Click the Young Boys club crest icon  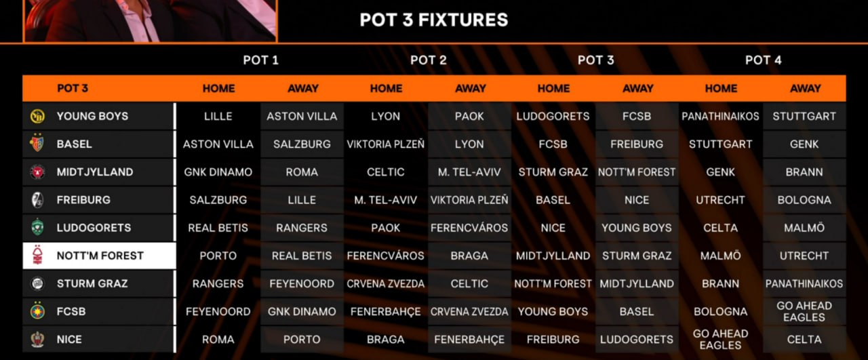pos(37,116)
